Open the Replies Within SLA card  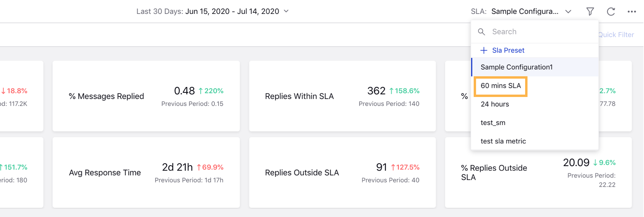click(x=342, y=96)
